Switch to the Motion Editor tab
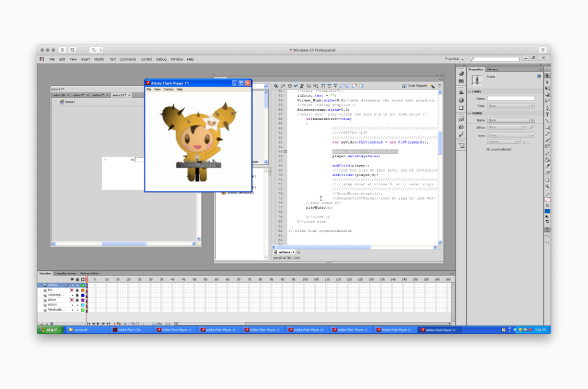Image resolution: width=588 pixels, height=389 pixels. click(89, 274)
